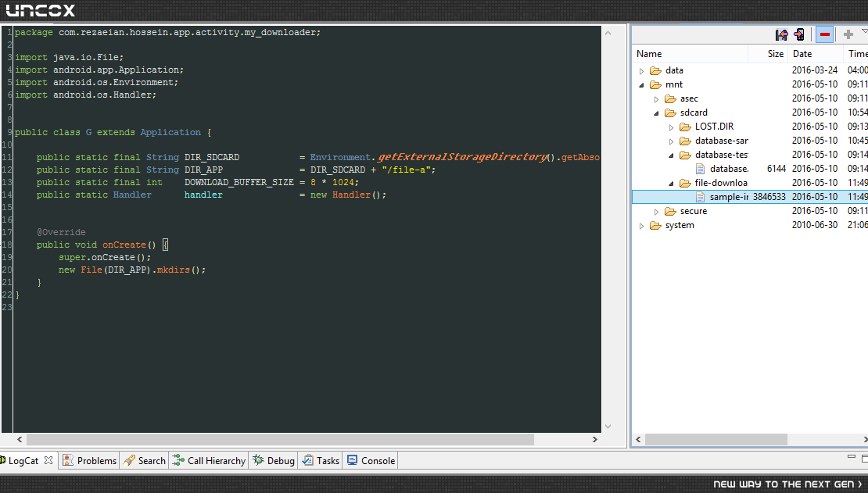Click editor vertical scroll down arrow

(x=608, y=427)
